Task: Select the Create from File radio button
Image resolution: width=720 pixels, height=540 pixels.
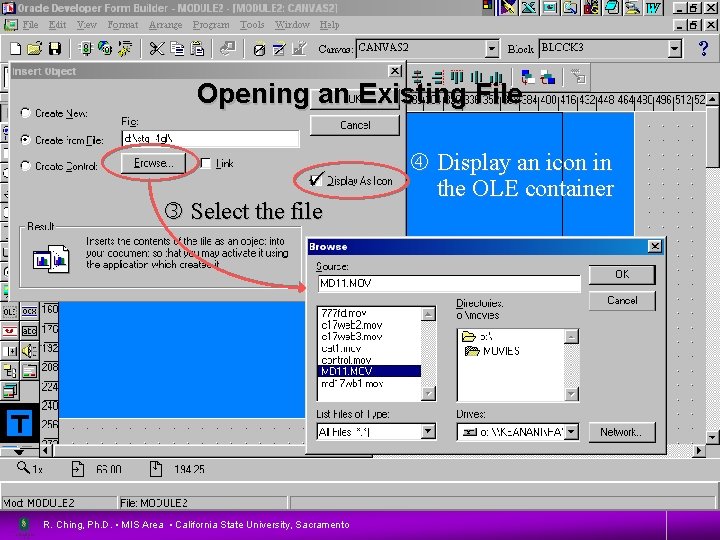Action: (x=26, y=140)
